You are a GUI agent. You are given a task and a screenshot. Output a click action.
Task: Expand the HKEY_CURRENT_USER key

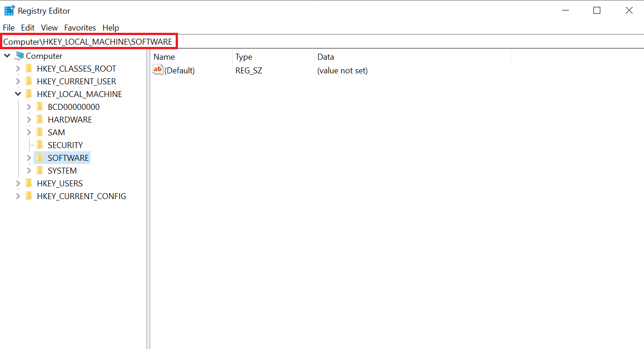tap(18, 82)
